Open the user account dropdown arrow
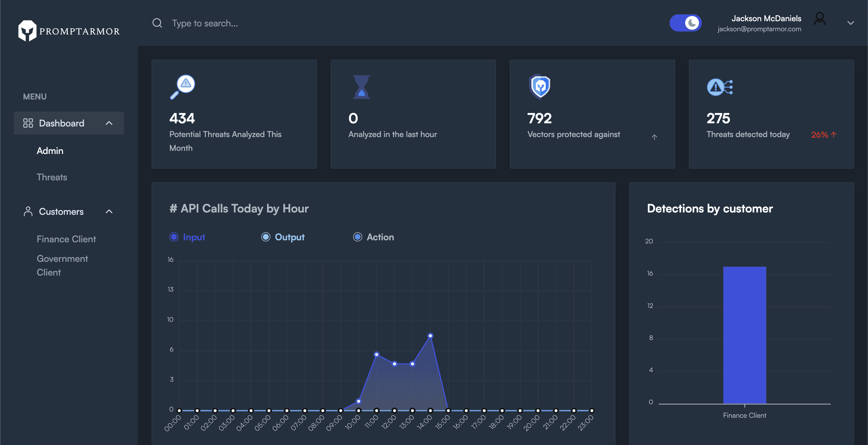This screenshot has width=868, height=445. 850,23
